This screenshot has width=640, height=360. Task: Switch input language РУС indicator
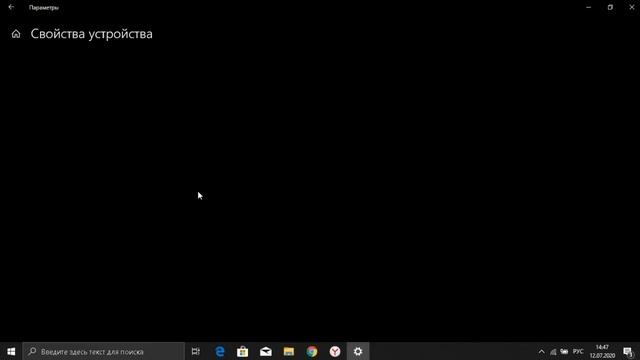tap(578, 351)
